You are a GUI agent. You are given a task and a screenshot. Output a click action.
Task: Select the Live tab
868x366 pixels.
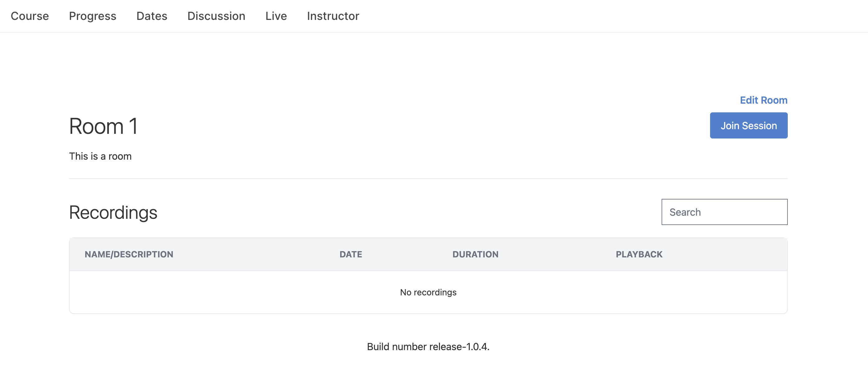276,16
